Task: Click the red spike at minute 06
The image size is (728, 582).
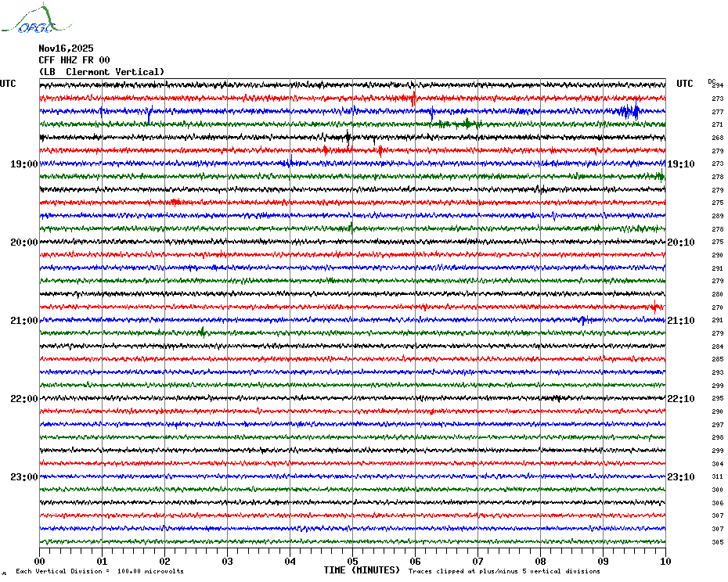Action: 413,99
